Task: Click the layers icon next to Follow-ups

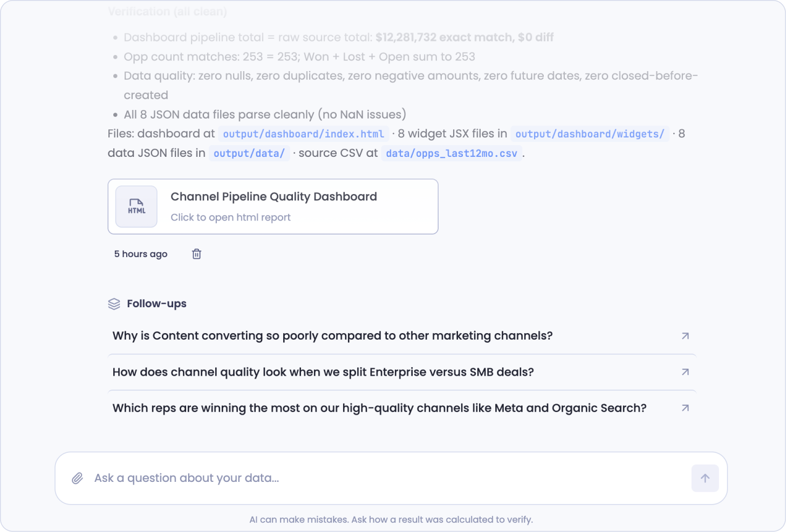Action: tap(114, 304)
